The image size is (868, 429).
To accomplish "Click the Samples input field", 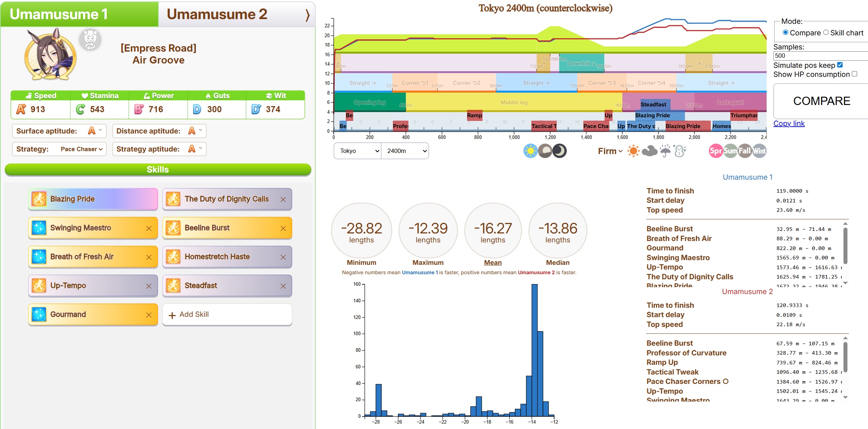I will 821,56.
